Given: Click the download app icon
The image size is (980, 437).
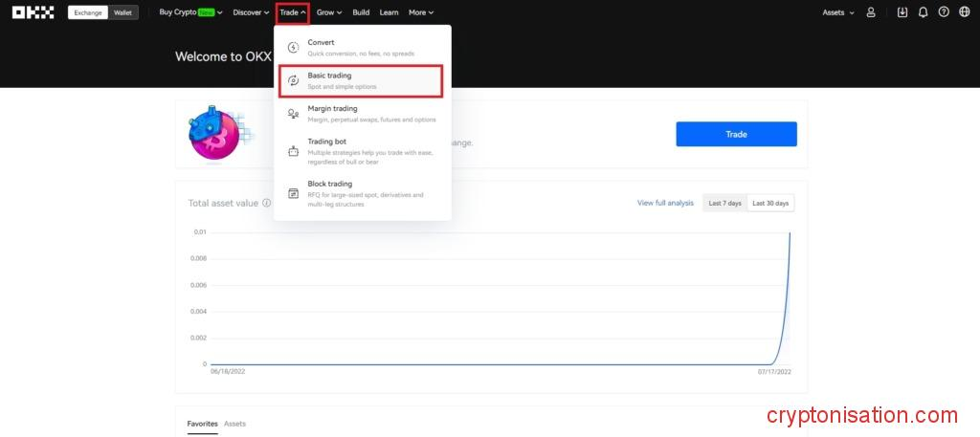Looking at the screenshot, I should 902,12.
